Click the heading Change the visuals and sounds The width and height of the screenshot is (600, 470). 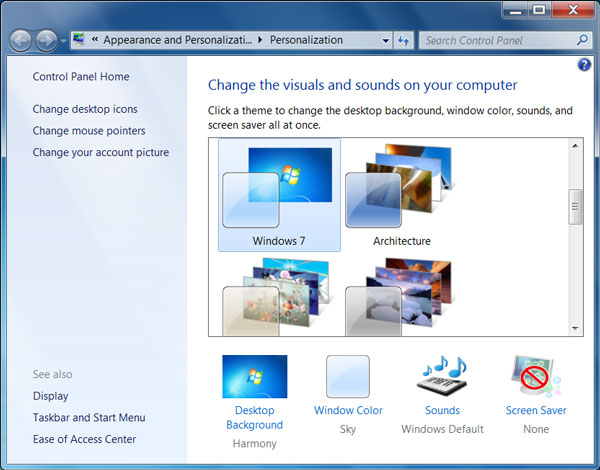coord(362,85)
